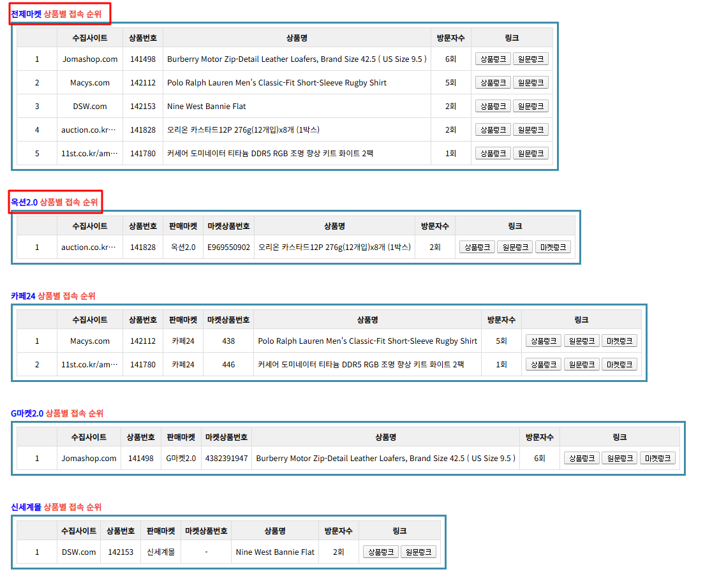The width and height of the screenshot is (719, 588).
Task: Select Nine West Bannie Flat in 전체마켓 table
Action: (x=206, y=107)
